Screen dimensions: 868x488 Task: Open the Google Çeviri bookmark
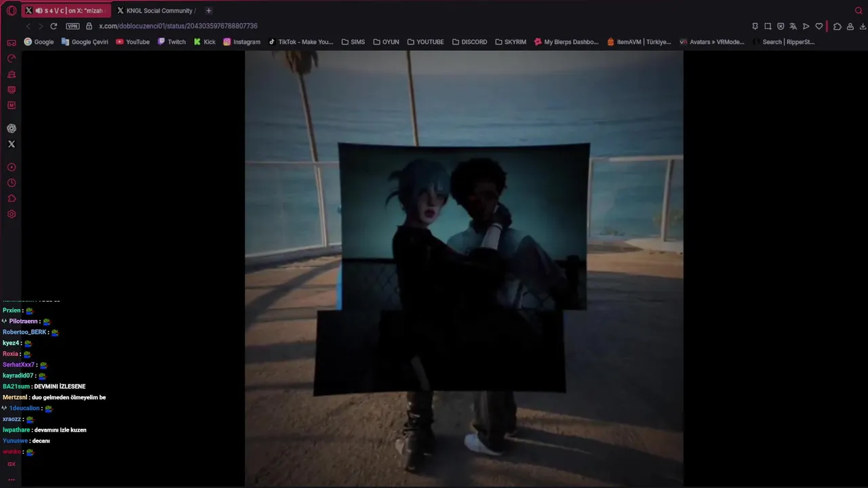(x=85, y=42)
